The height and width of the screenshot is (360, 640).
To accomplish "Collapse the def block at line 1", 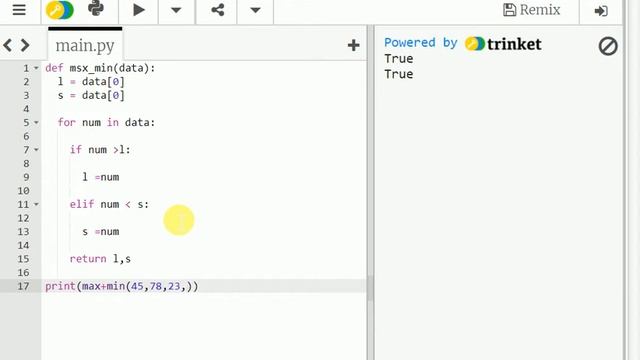I will point(36,68).
